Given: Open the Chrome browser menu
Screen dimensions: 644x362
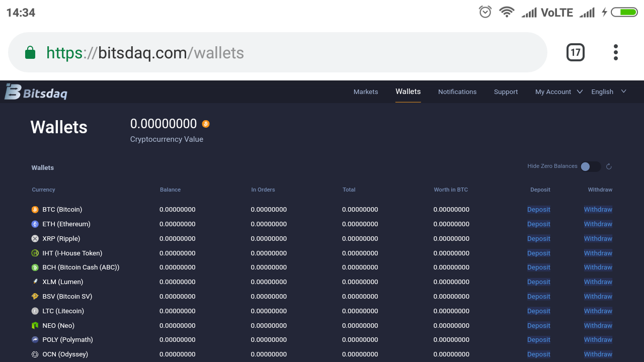Looking at the screenshot, I should click(616, 52).
